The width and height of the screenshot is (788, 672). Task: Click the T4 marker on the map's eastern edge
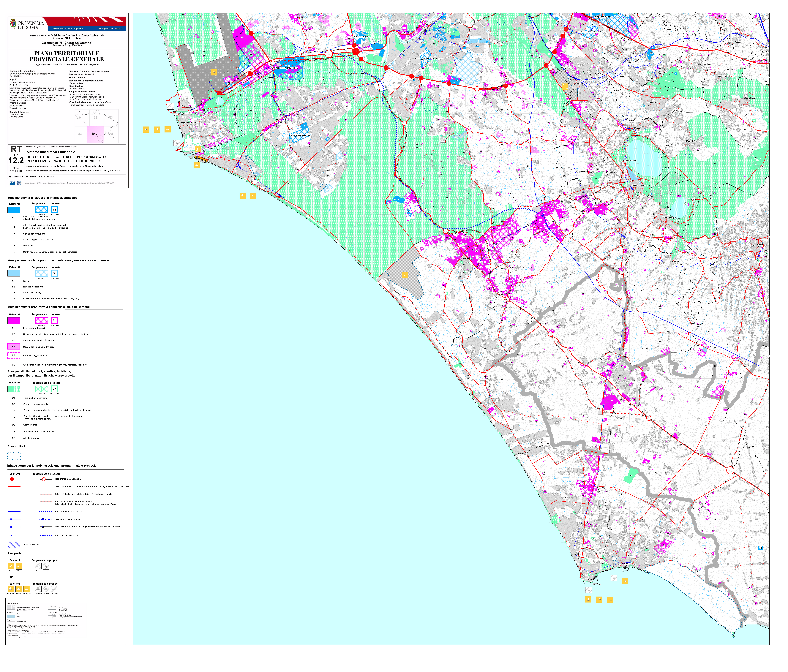[x=761, y=548]
